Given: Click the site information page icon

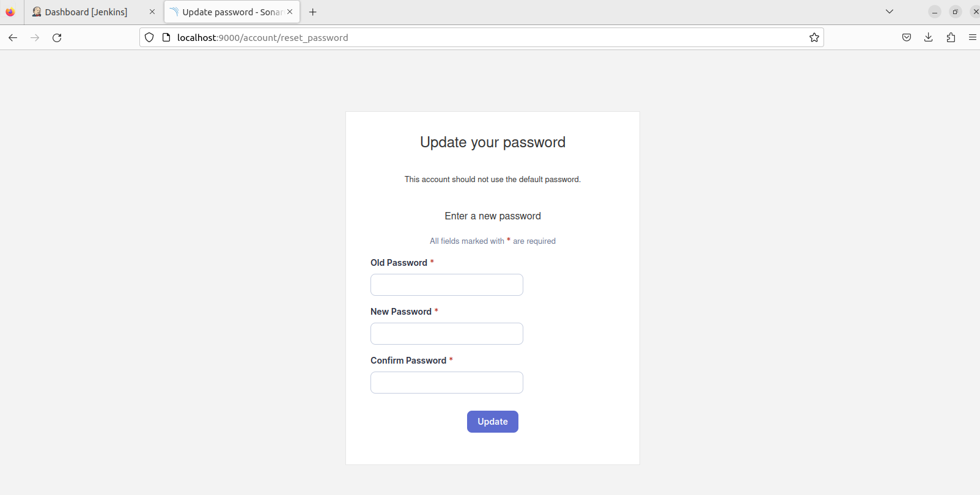Looking at the screenshot, I should click(166, 37).
